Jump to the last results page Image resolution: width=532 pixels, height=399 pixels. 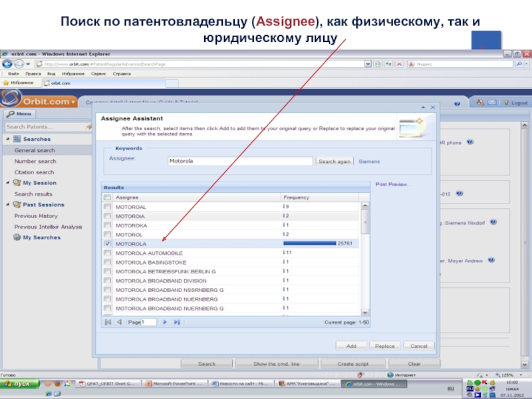pyautogui.click(x=177, y=322)
